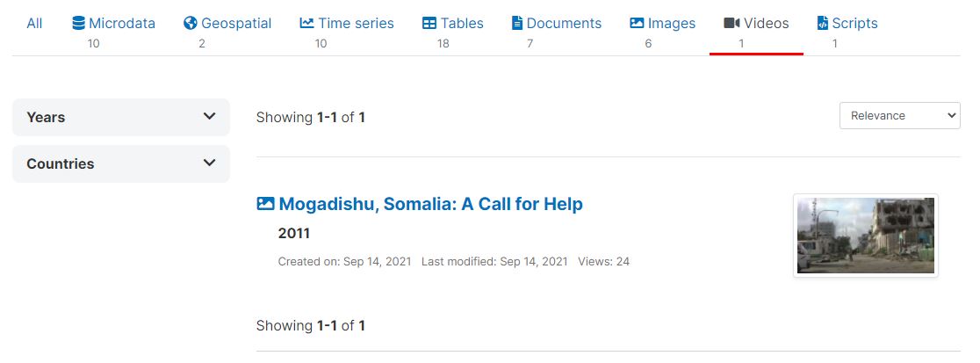Click the Videos camera icon
Image resolution: width=980 pixels, height=363 pixels.
(732, 23)
